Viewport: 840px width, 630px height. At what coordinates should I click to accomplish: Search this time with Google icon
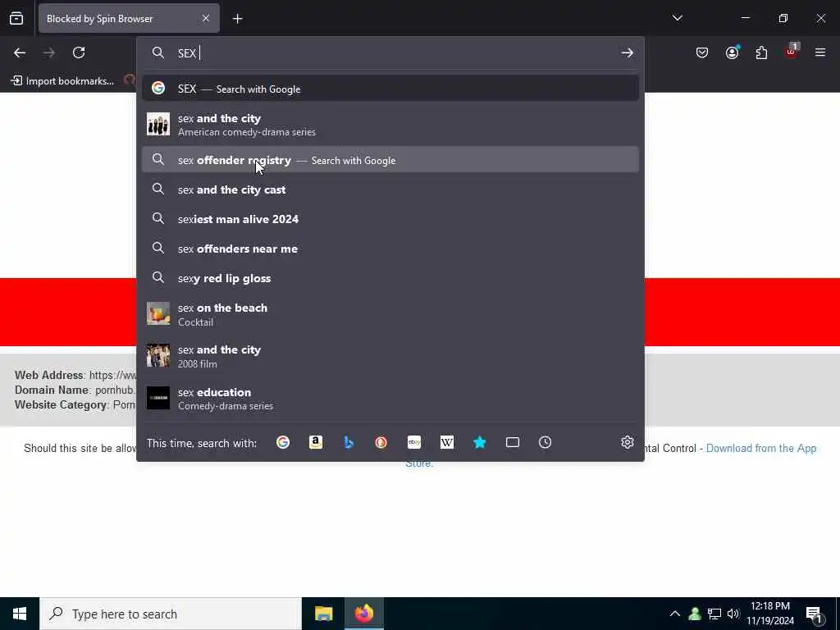coord(283,442)
